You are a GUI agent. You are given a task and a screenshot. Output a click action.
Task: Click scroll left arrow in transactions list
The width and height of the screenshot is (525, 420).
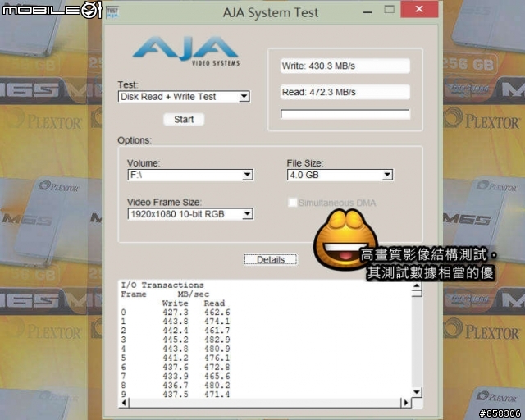click(124, 403)
